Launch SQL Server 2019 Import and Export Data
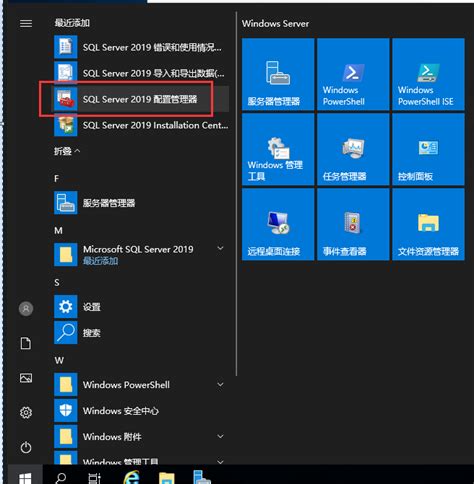 coord(141,73)
